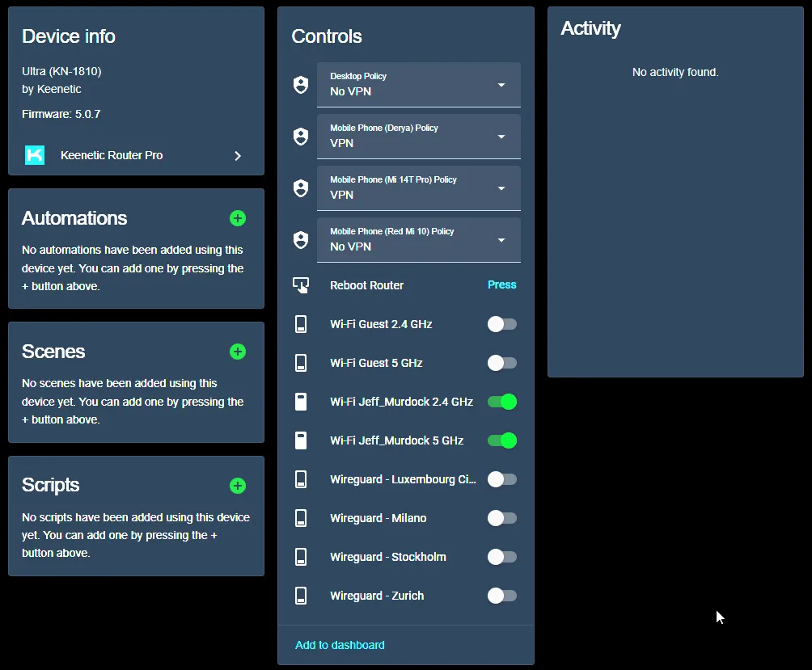Open Mobile Phone (Derya) Policy dropdown
Viewport: 812px width, 670px height.
pos(418,137)
